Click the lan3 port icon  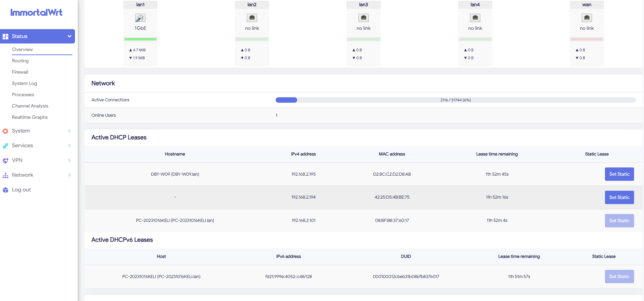tap(364, 18)
